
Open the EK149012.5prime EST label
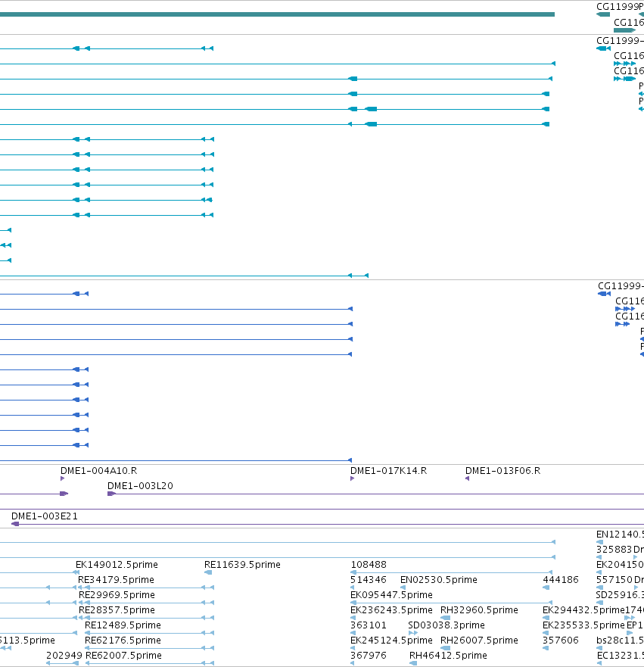(117, 565)
